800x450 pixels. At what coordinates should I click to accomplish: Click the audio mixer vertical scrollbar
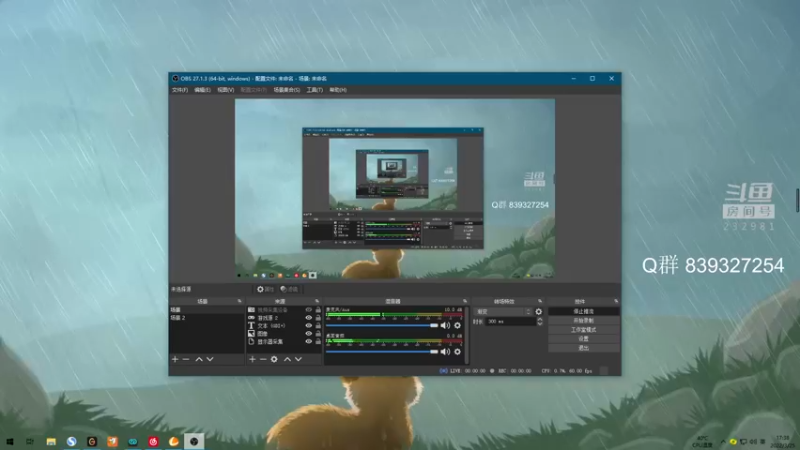[467, 334]
